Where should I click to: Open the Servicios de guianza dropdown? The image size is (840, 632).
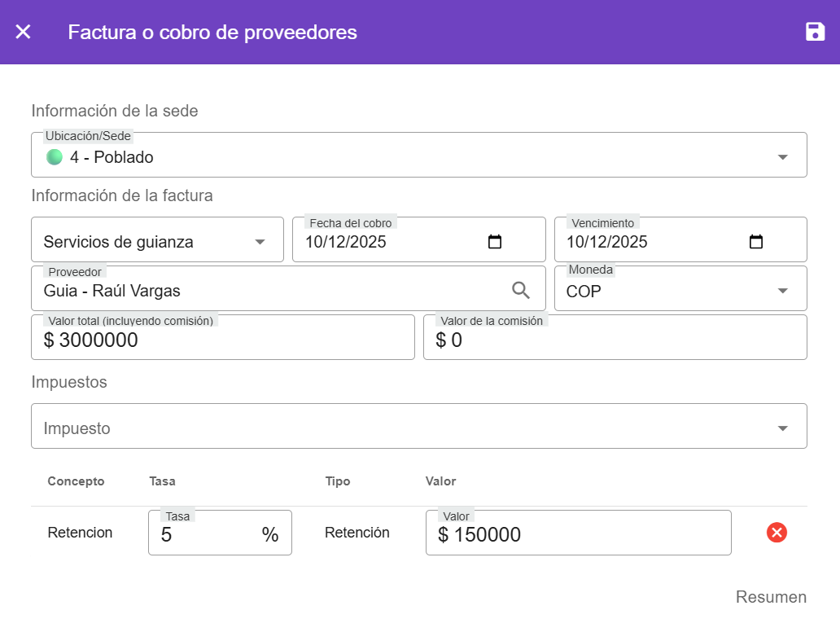click(260, 242)
